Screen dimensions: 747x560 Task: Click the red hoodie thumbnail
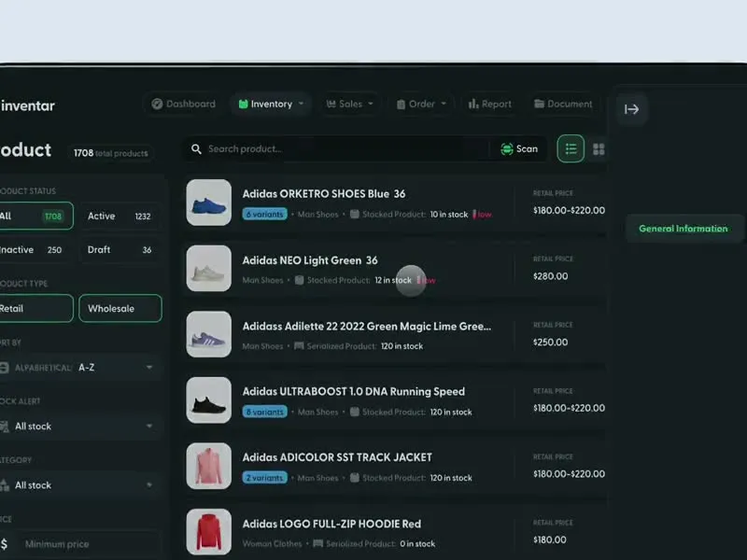coord(208,532)
